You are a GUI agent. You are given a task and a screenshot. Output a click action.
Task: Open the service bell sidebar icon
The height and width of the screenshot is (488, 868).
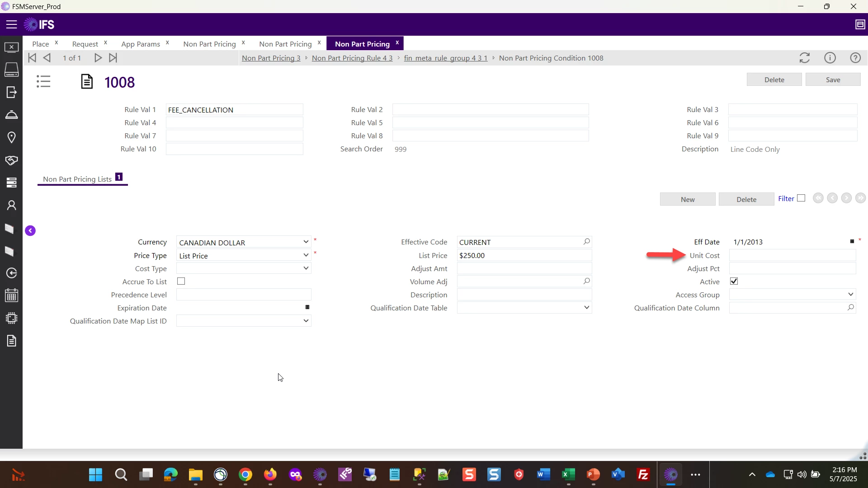pos(11,115)
